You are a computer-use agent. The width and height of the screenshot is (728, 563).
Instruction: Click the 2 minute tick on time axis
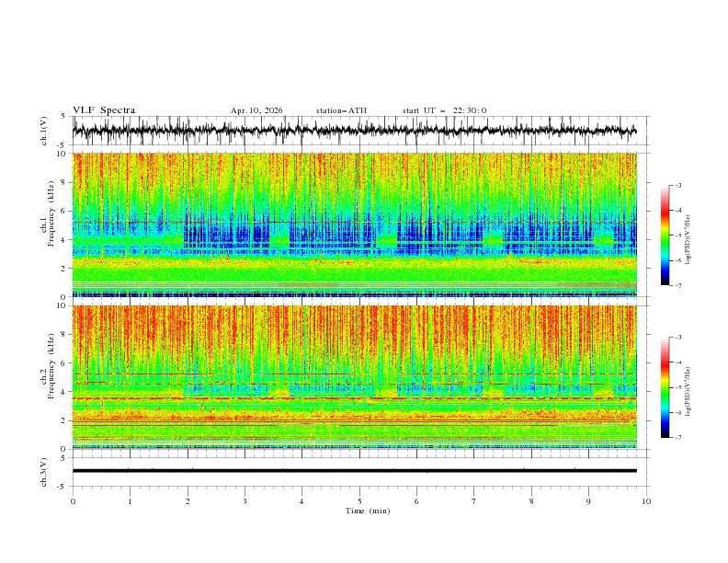point(188,501)
